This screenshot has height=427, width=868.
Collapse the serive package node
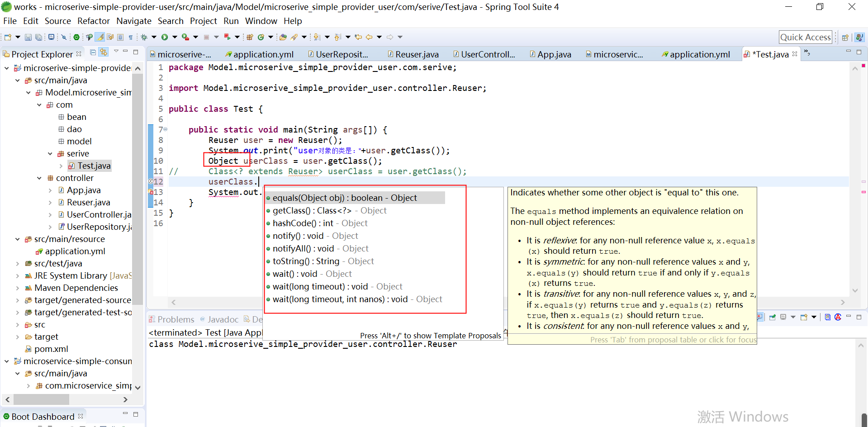pos(50,154)
